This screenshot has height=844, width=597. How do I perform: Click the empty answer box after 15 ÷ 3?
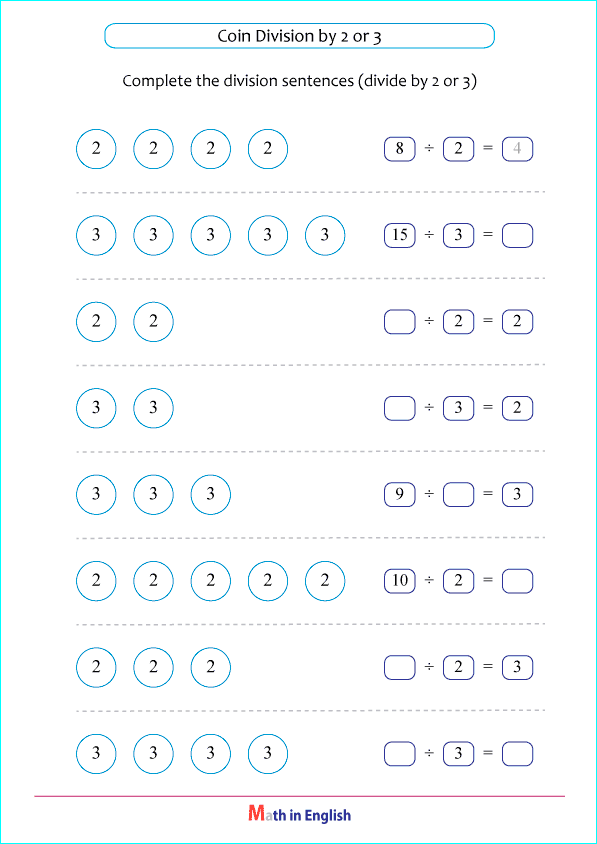[x=517, y=236]
